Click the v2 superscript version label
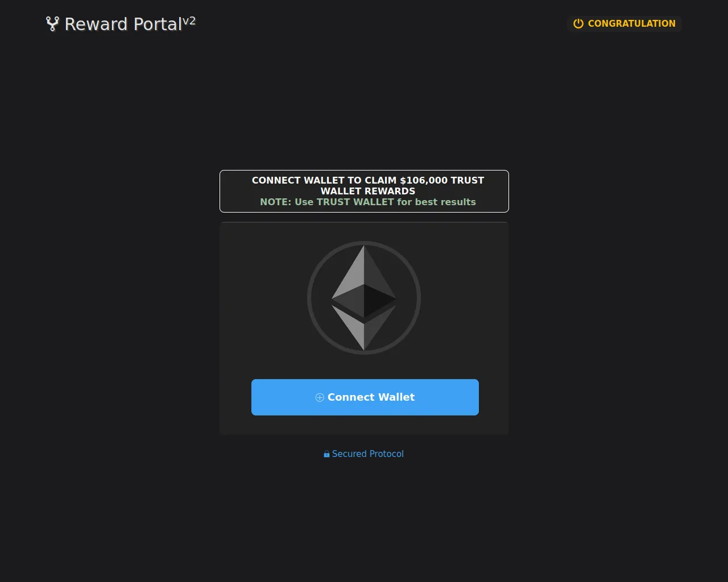728x582 pixels. [x=189, y=21]
